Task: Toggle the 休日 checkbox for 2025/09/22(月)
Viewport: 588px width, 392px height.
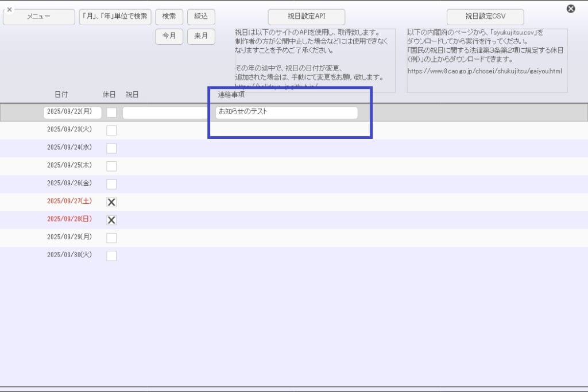Action: tap(111, 112)
